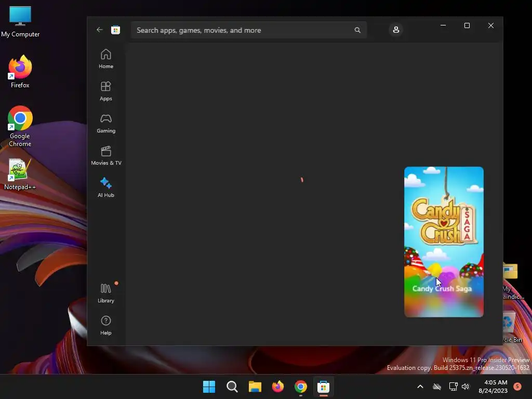Minimize the Microsoft Store window
This screenshot has width=532, height=399.
(x=443, y=25)
